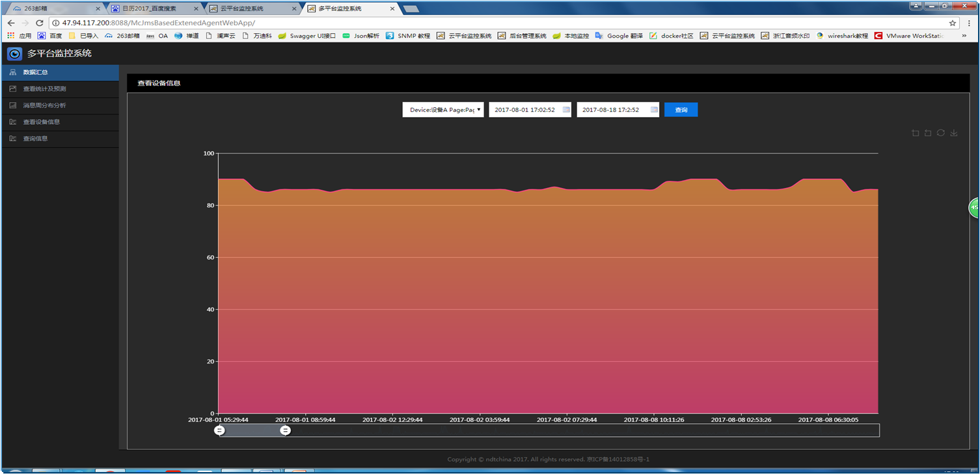
Task: Reload the page in the browser
Action: [x=39, y=23]
